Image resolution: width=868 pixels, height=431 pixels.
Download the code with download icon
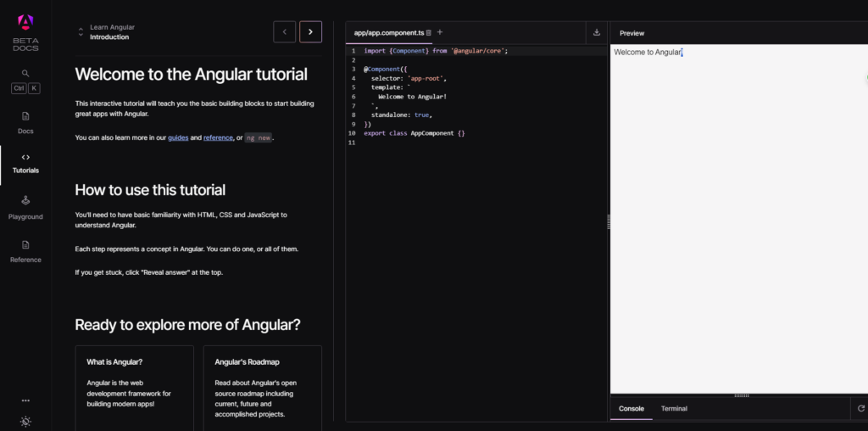[596, 32]
